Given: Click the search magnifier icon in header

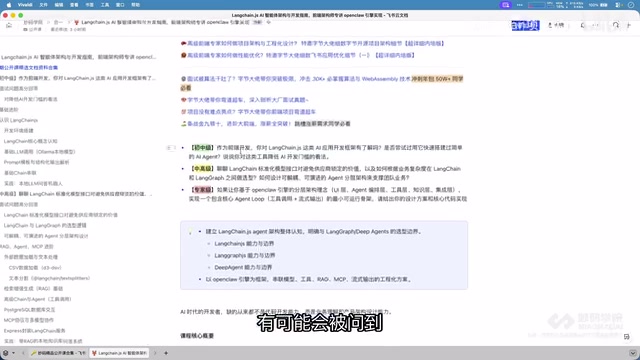Looking at the screenshot, I should pyautogui.click(x=616, y=25).
